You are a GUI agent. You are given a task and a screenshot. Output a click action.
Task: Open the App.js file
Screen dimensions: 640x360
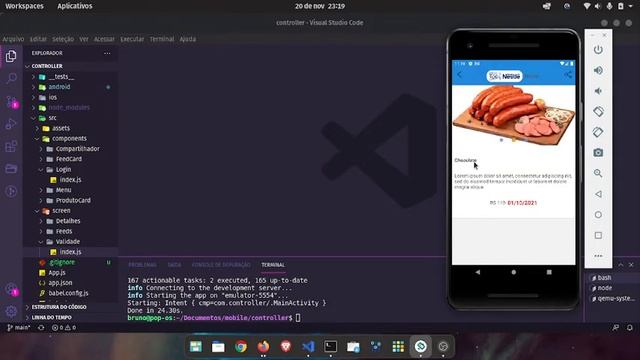(57, 273)
